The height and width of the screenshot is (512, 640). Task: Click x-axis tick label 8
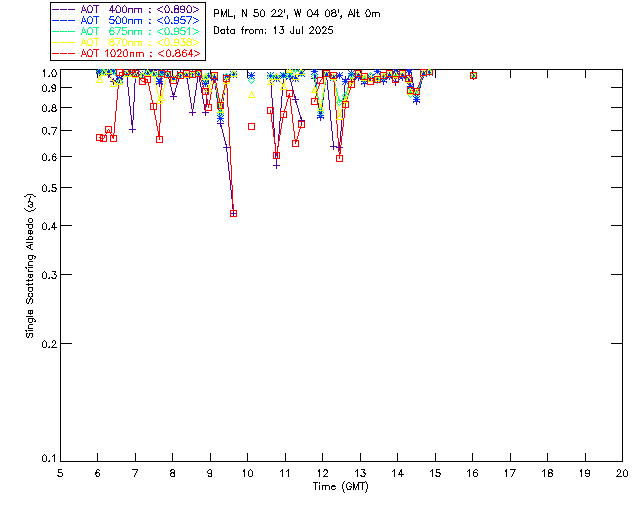(173, 474)
